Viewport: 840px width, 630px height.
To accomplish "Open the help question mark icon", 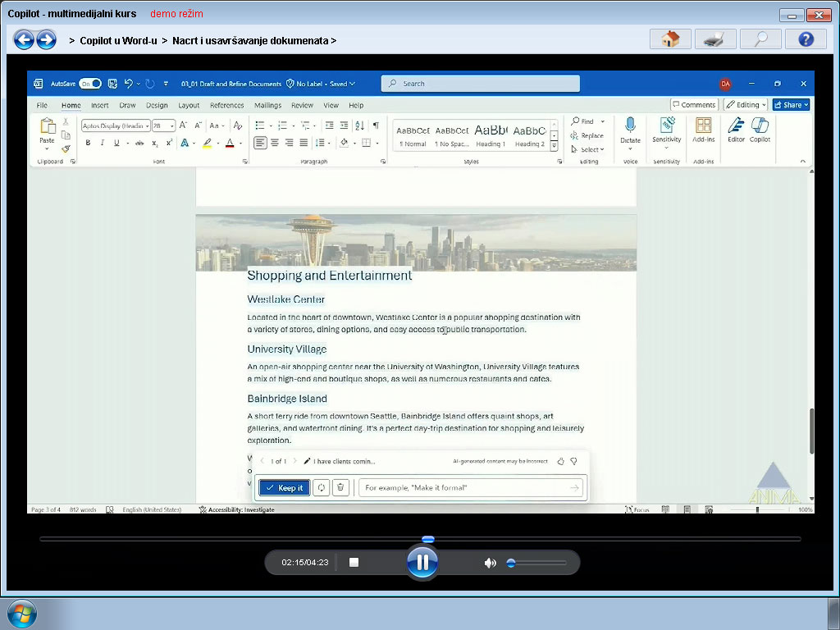I will [x=806, y=39].
